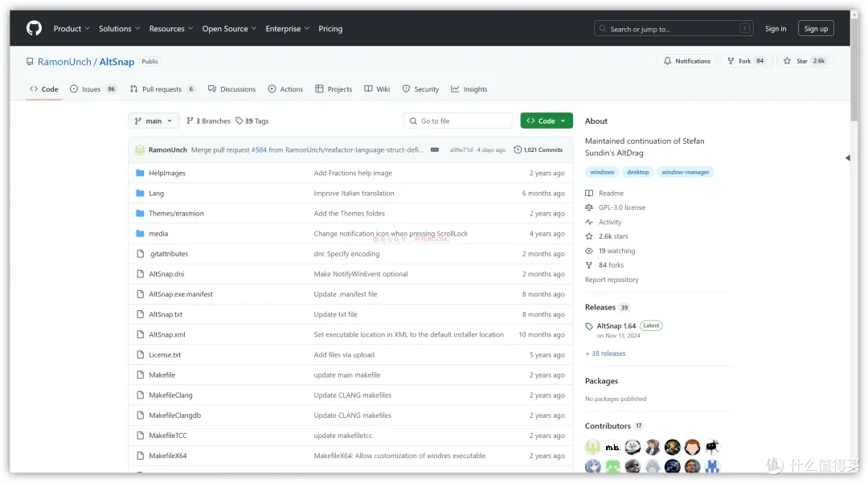Click the 'mb.' contributor avatar
This screenshot has width=868, height=483.
612,447
